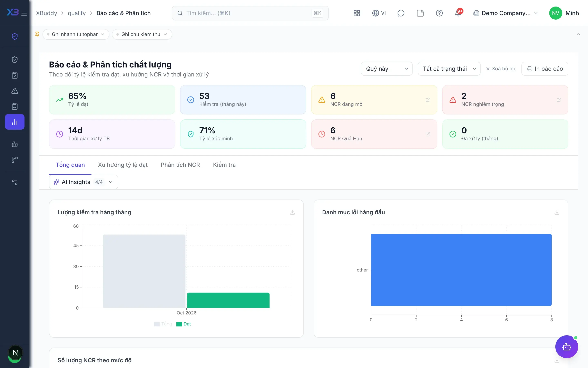This screenshot has height=368, width=588.
Task: Switch language via VI globe selector
Action: (379, 13)
